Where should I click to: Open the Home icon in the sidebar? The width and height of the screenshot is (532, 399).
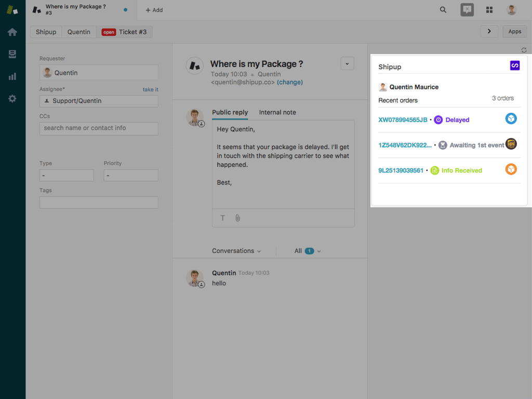(x=11, y=32)
